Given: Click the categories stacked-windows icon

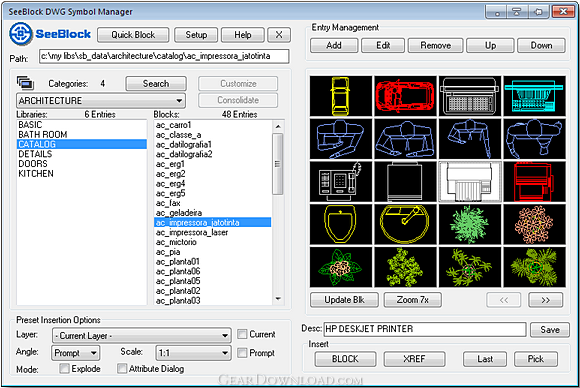Looking at the screenshot, I should coord(25,83).
